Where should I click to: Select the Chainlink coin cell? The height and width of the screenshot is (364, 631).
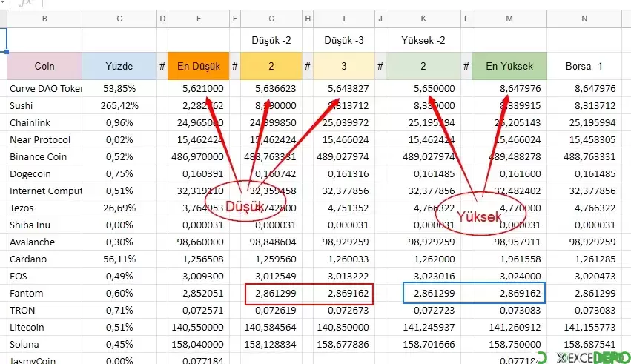point(44,122)
